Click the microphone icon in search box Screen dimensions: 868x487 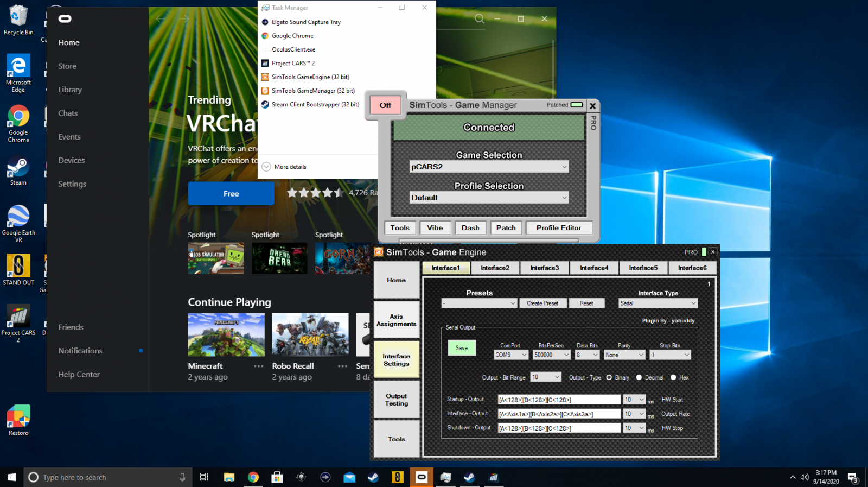(x=182, y=477)
